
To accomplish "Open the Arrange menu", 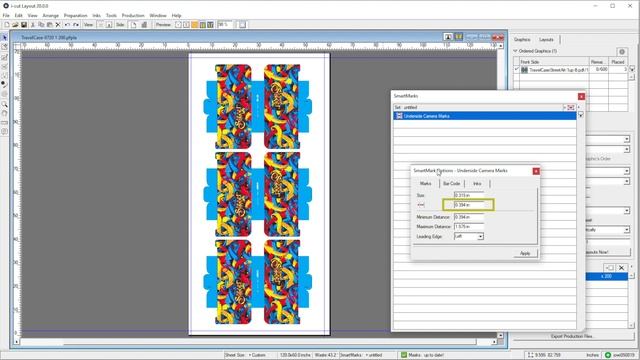I will point(51,16).
